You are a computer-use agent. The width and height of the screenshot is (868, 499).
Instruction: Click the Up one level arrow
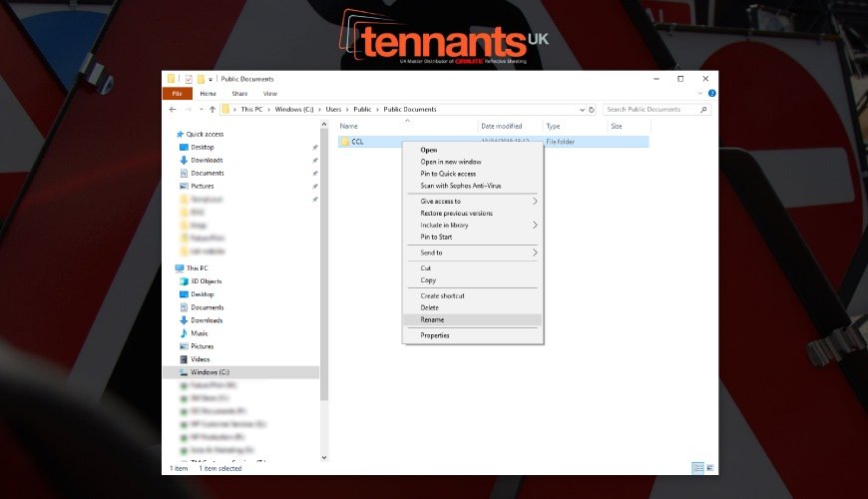213,110
